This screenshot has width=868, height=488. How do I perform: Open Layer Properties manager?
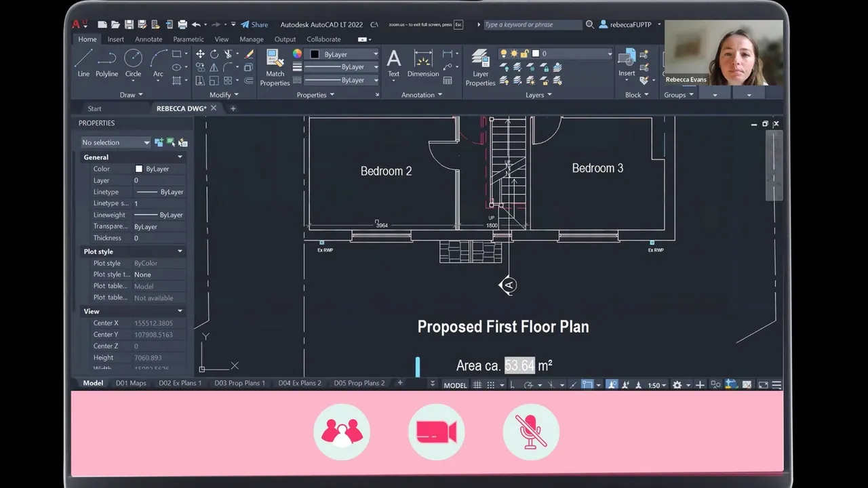pyautogui.click(x=480, y=68)
